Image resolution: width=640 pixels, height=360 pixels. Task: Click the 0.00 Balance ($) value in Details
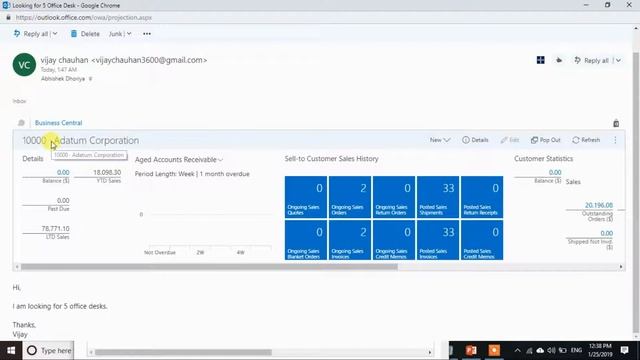coord(63,172)
